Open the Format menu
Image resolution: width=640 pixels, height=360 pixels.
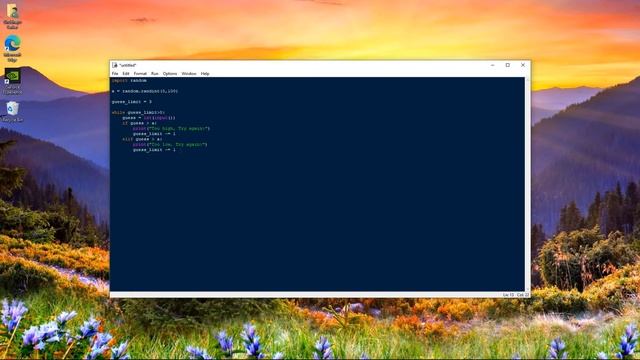[x=140, y=74]
